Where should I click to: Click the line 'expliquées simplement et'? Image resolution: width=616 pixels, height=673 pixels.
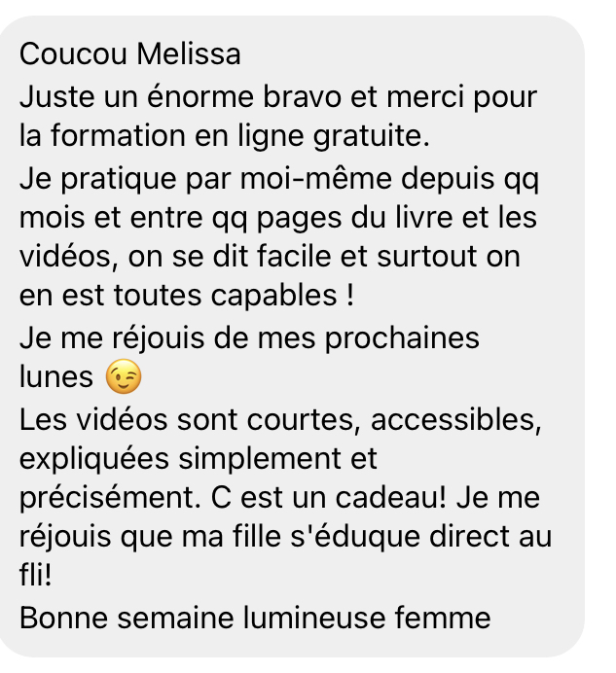pos(198,459)
